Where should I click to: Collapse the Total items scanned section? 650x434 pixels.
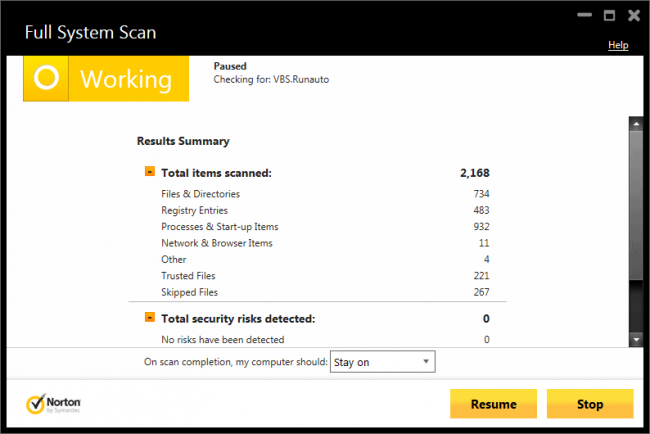[150, 171]
